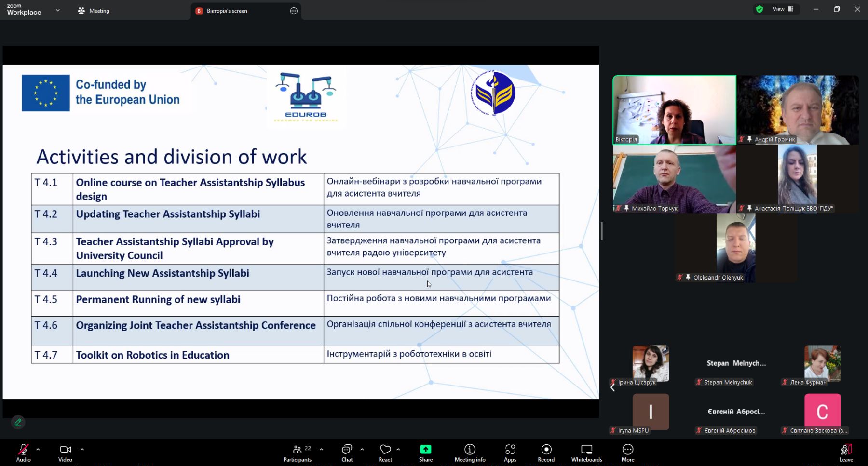868x466 pixels.
Task: Expand the video options caret
Action: pos(82,449)
